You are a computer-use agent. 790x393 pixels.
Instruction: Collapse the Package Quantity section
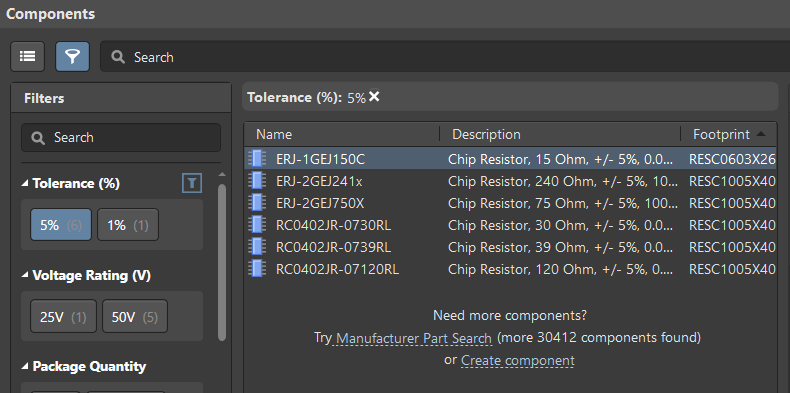coord(26,366)
